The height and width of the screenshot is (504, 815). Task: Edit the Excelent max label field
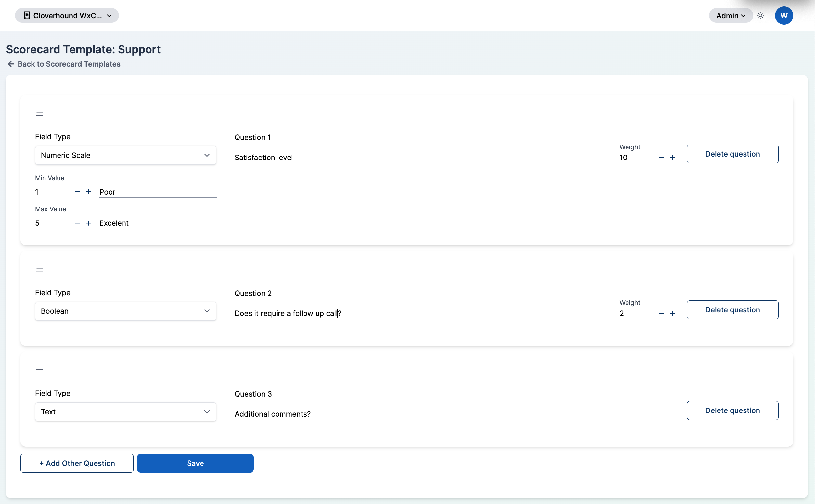158,223
